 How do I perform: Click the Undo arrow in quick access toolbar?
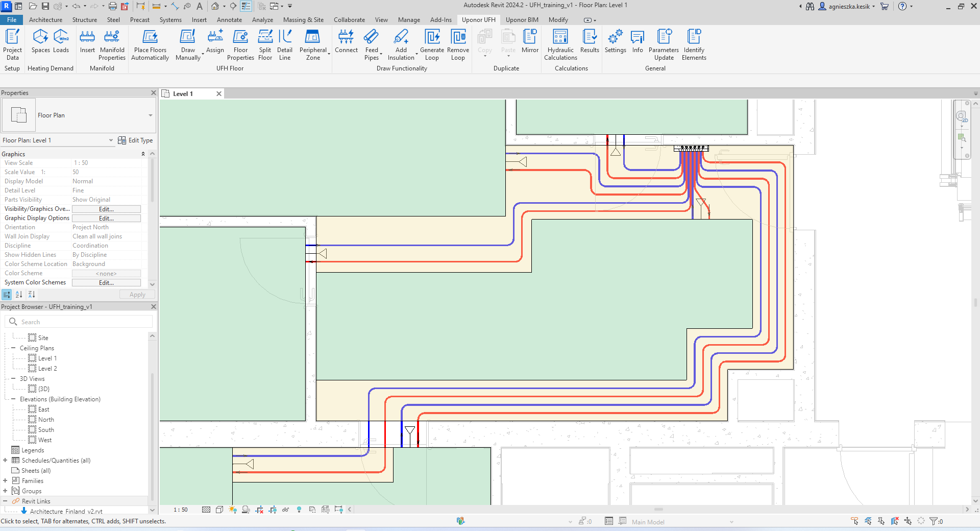pos(76,6)
